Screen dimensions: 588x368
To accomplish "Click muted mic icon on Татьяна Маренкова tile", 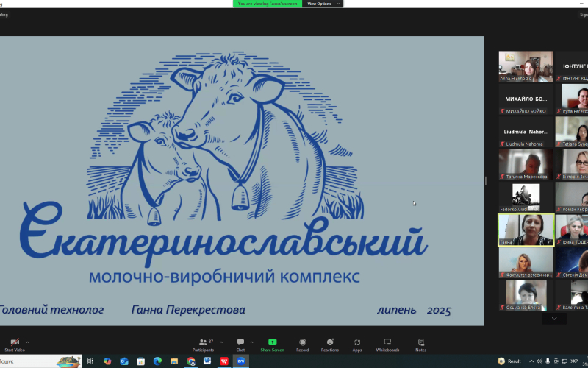I will click(503, 177).
